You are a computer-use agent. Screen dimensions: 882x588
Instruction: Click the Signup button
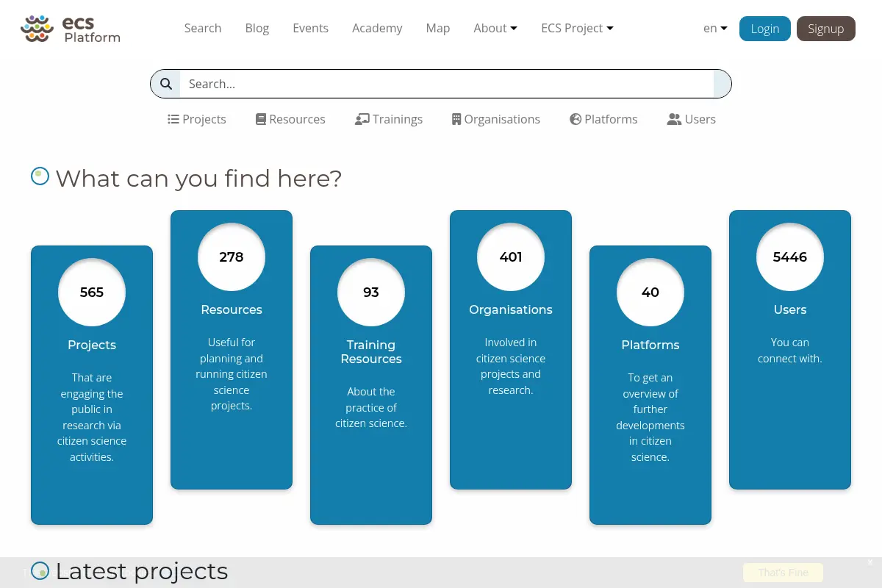(x=826, y=29)
